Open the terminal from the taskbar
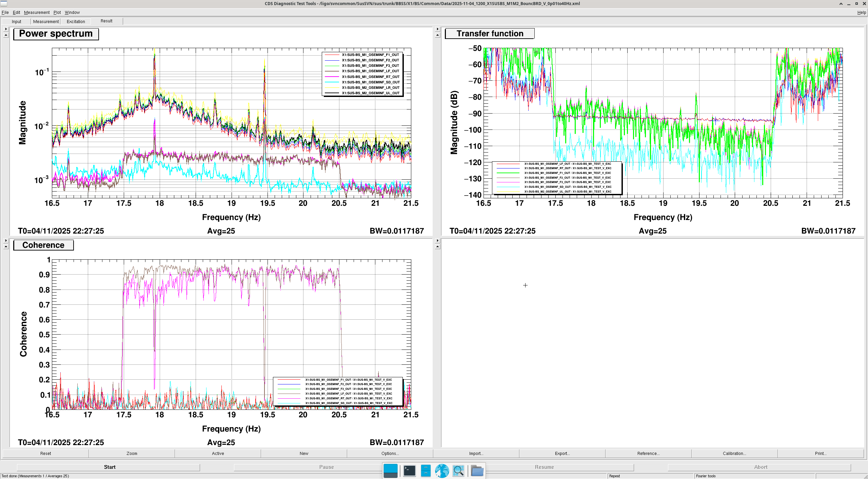The width and height of the screenshot is (868, 479). 409,471
